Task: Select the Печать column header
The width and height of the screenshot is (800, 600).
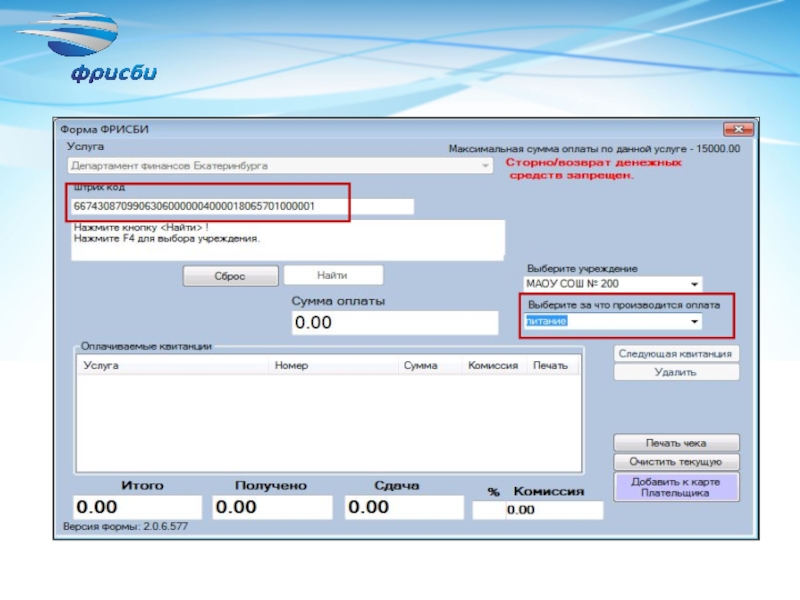Action: 553,365
